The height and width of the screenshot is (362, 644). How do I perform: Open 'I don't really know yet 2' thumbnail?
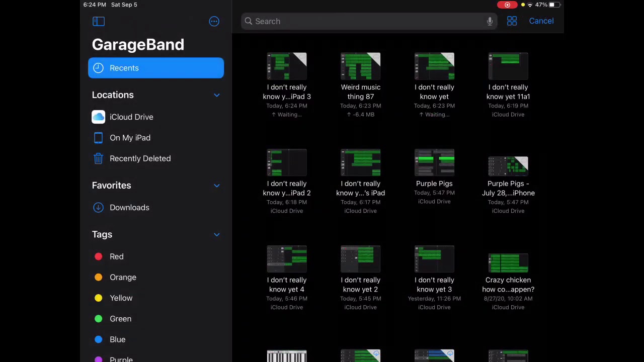(x=360, y=259)
